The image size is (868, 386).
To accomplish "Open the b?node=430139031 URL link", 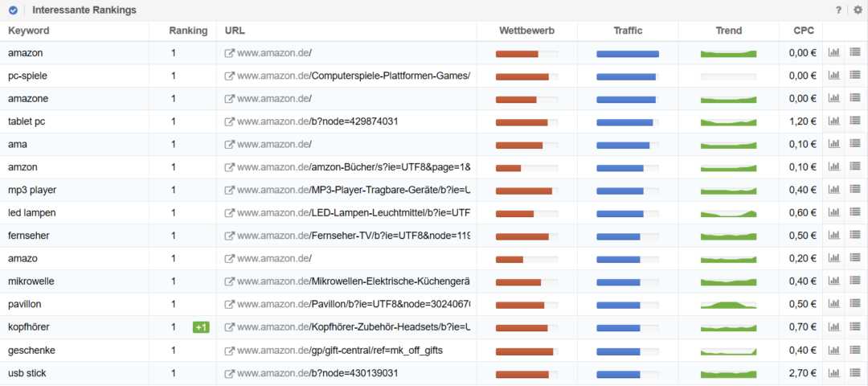I will tap(317, 373).
